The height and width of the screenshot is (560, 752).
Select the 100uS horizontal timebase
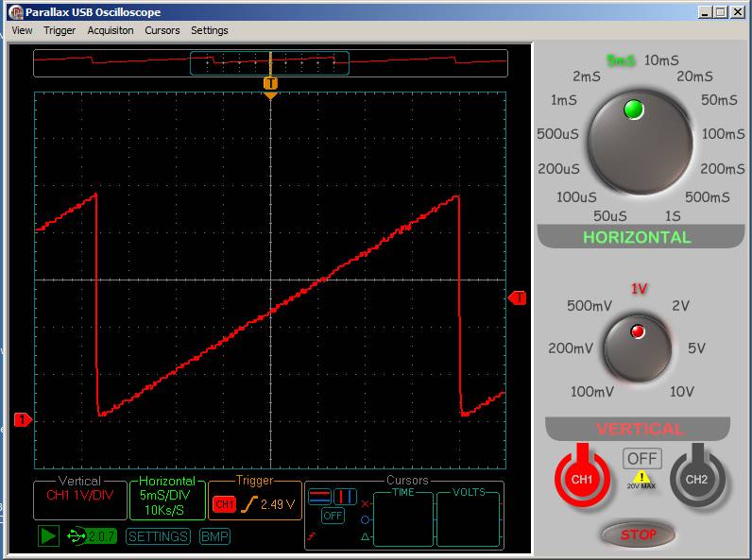point(576,197)
